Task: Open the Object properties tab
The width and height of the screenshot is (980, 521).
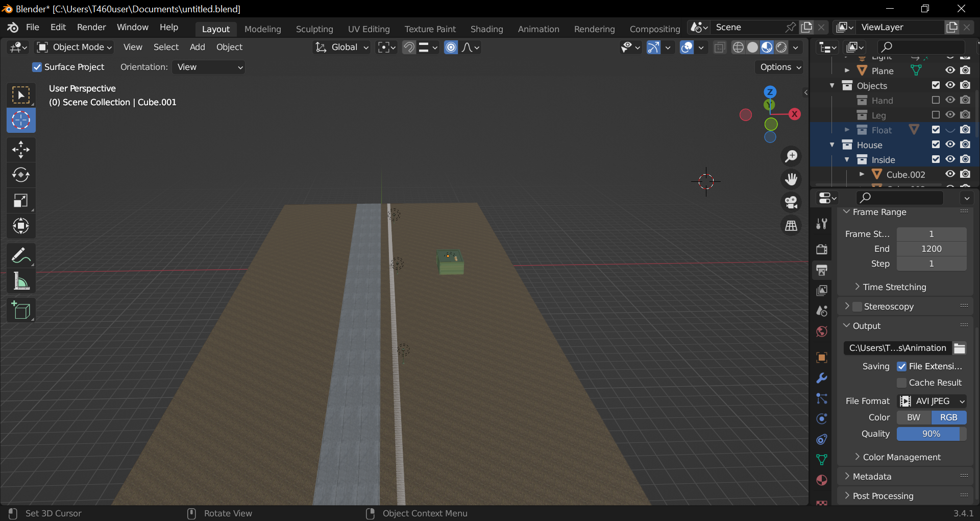Action: click(x=822, y=358)
